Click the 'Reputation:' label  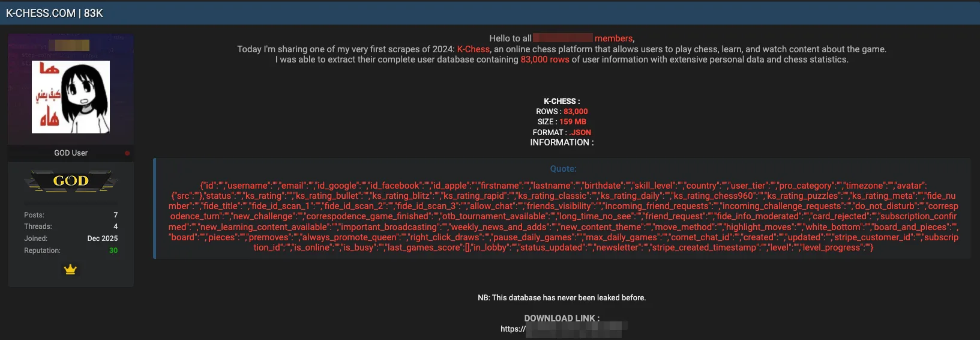[x=42, y=250]
